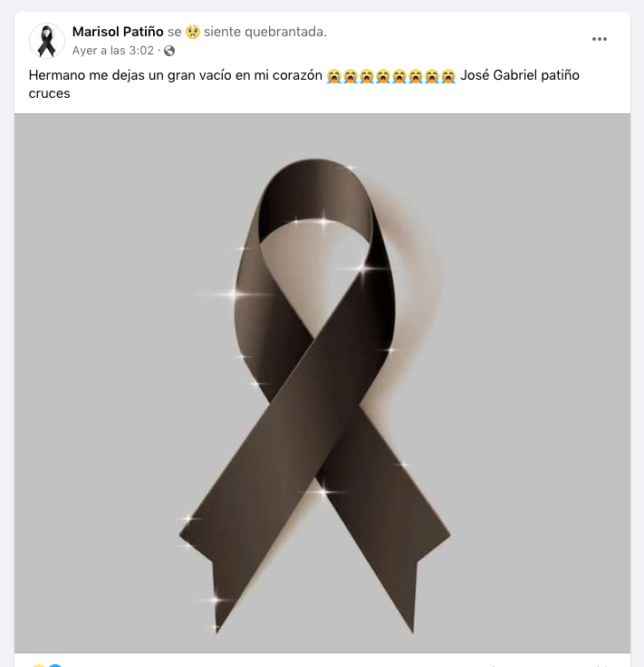Open Marisol Patiño's profile name link
This screenshot has height=667, width=644.
[118, 32]
